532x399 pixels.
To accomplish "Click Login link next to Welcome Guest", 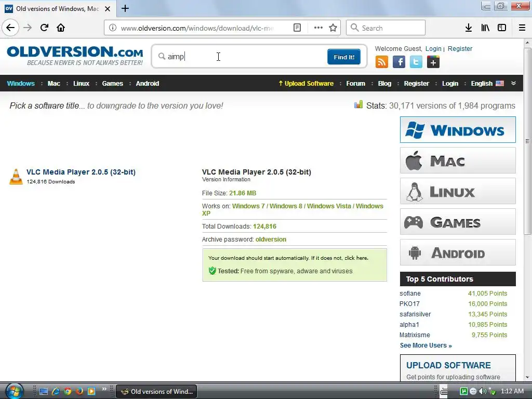I will coord(433,48).
